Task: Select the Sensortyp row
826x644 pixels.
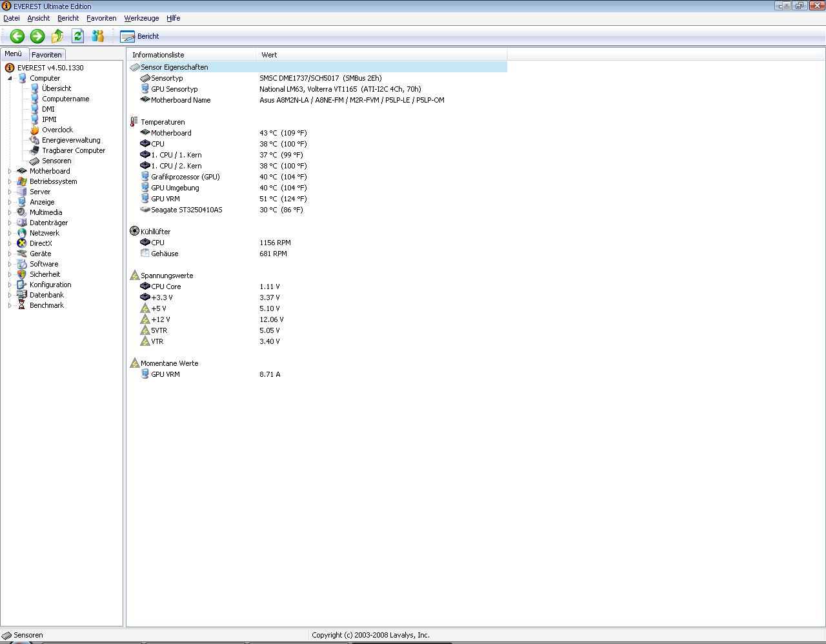Action: (x=317, y=78)
